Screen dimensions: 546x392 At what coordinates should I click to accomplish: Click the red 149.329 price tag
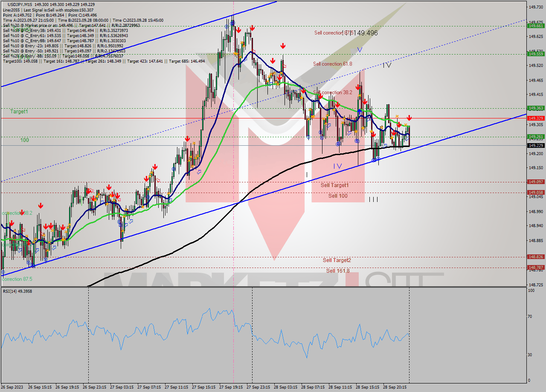tap(536, 118)
